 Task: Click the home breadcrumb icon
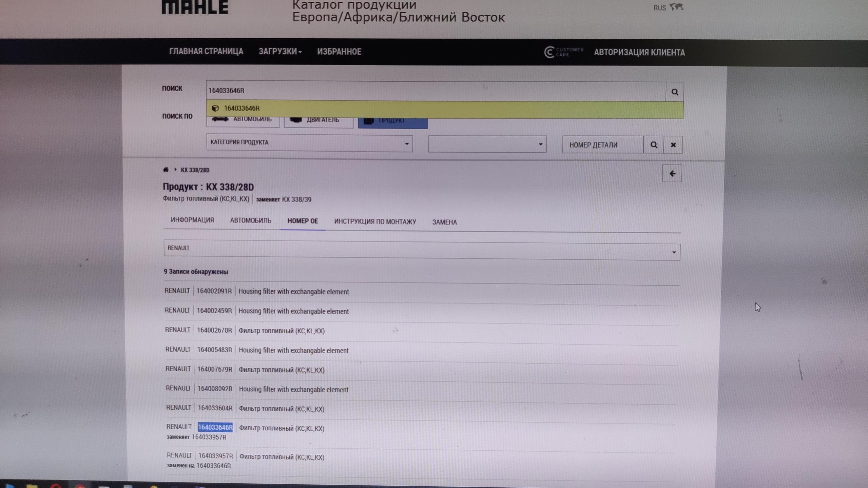click(x=166, y=170)
